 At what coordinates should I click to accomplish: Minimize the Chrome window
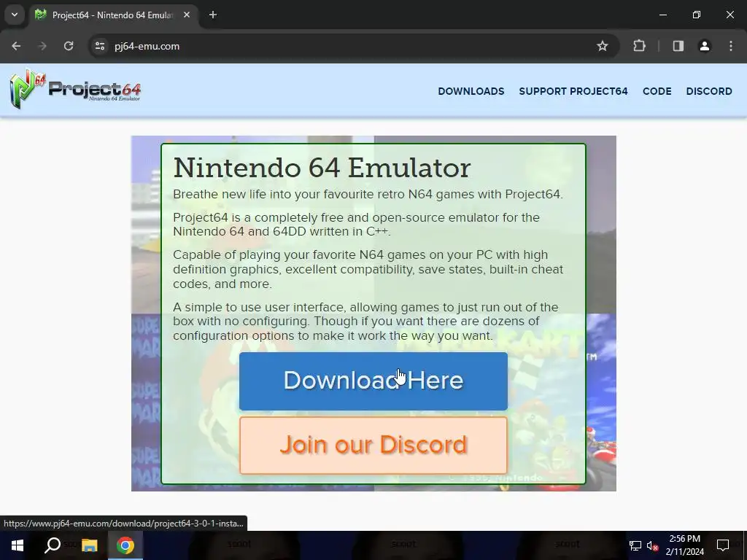point(662,15)
